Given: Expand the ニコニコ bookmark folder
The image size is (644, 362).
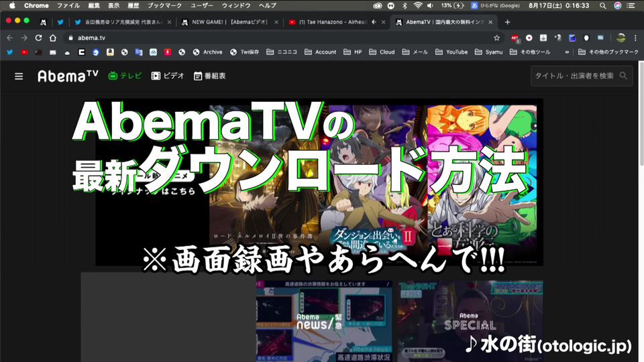Looking at the screenshot, I should [x=281, y=52].
